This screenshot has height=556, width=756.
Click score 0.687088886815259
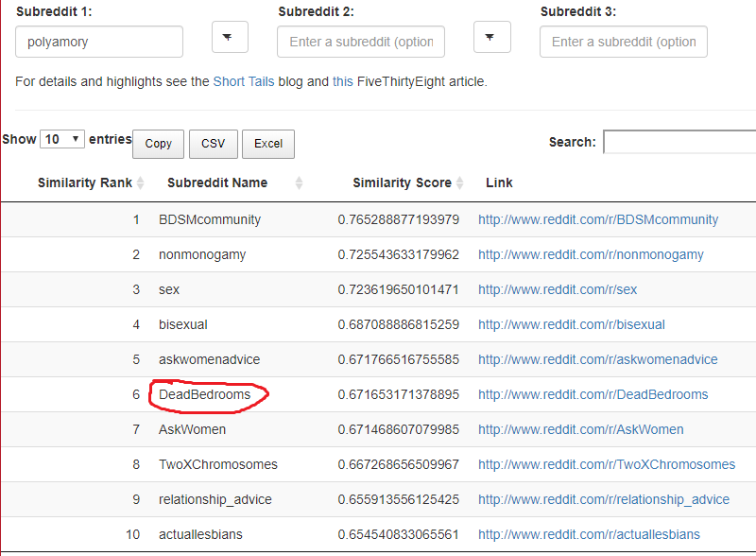coord(398,324)
